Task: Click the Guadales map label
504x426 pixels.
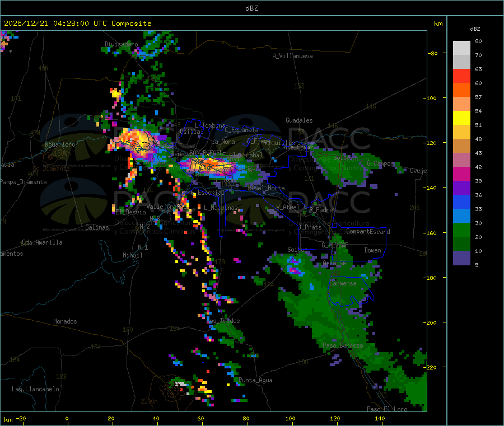Action: pyautogui.click(x=299, y=120)
